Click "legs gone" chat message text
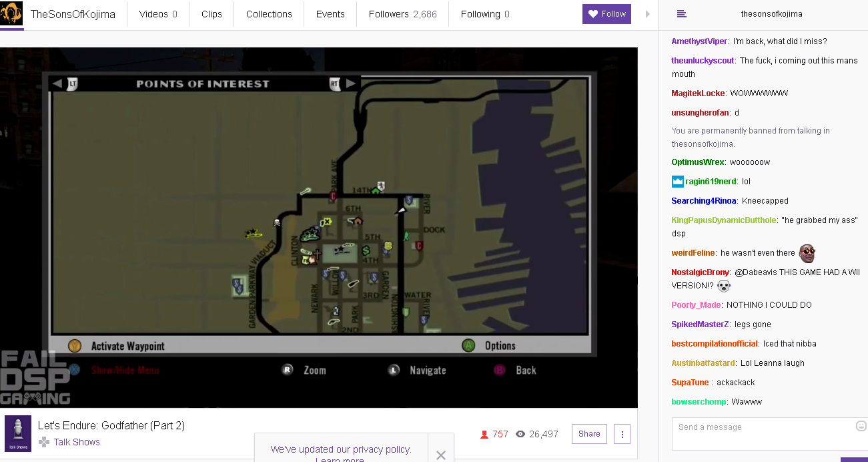868x462 pixels. [753, 324]
